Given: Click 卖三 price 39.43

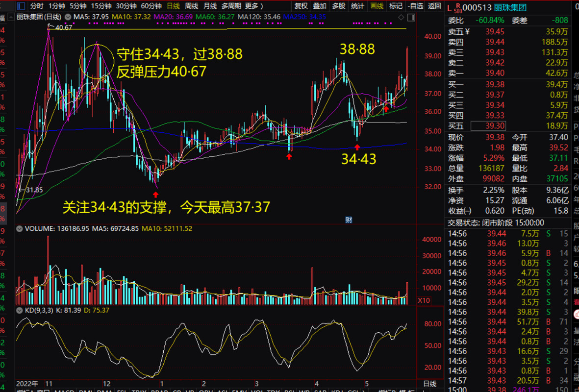Looking at the screenshot, I should click(x=495, y=52).
